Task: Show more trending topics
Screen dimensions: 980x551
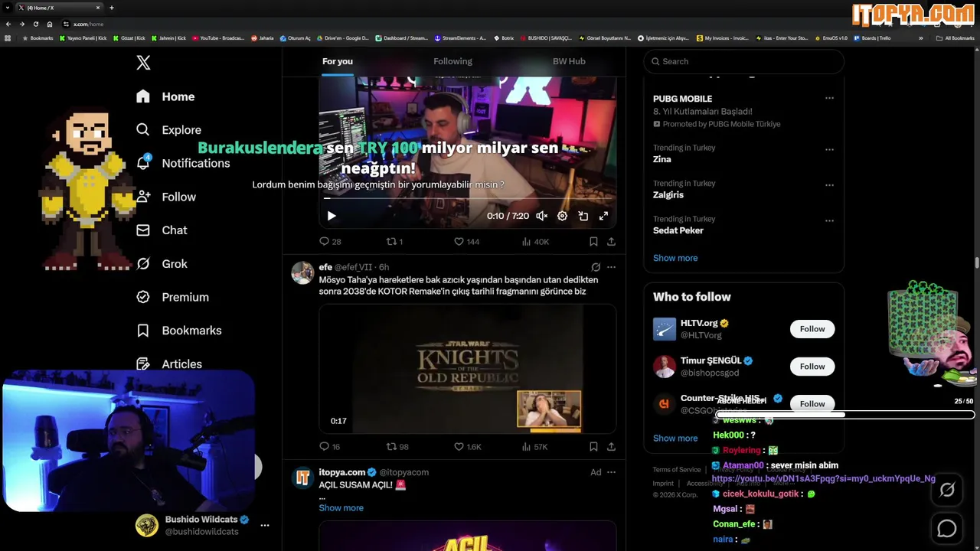Action: (675, 258)
